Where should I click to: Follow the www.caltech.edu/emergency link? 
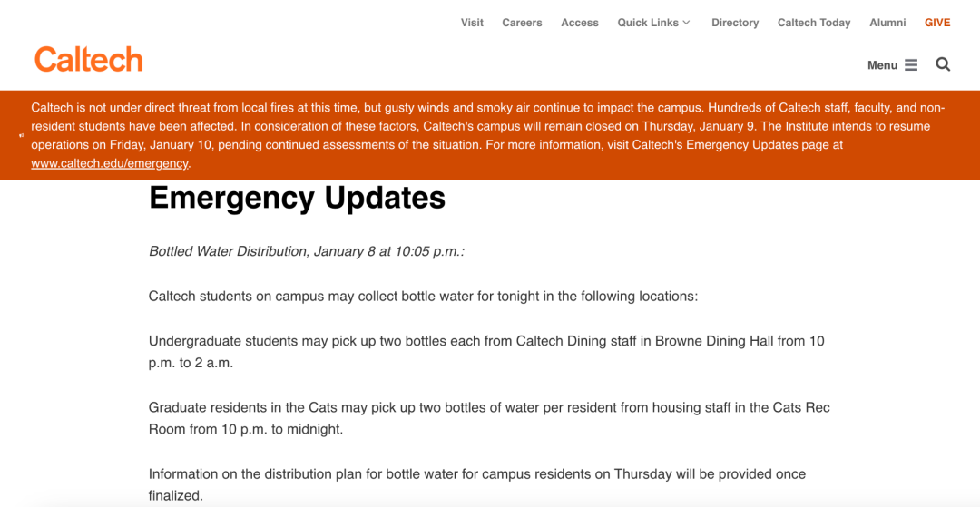click(110, 163)
